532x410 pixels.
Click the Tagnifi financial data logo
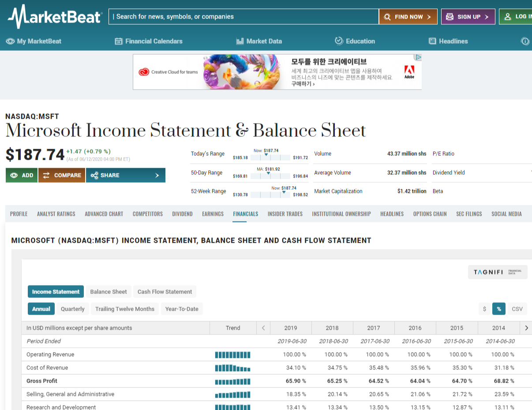pyautogui.click(x=498, y=272)
